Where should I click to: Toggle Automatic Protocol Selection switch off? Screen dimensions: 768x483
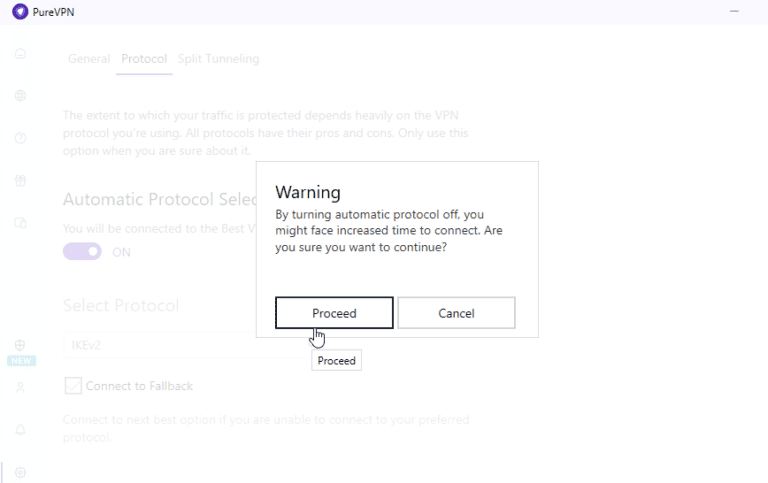click(x=82, y=252)
